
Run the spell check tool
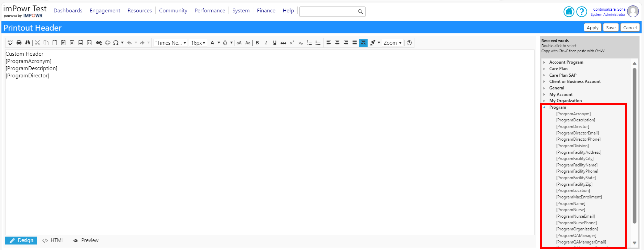pyautogui.click(x=10, y=43)
